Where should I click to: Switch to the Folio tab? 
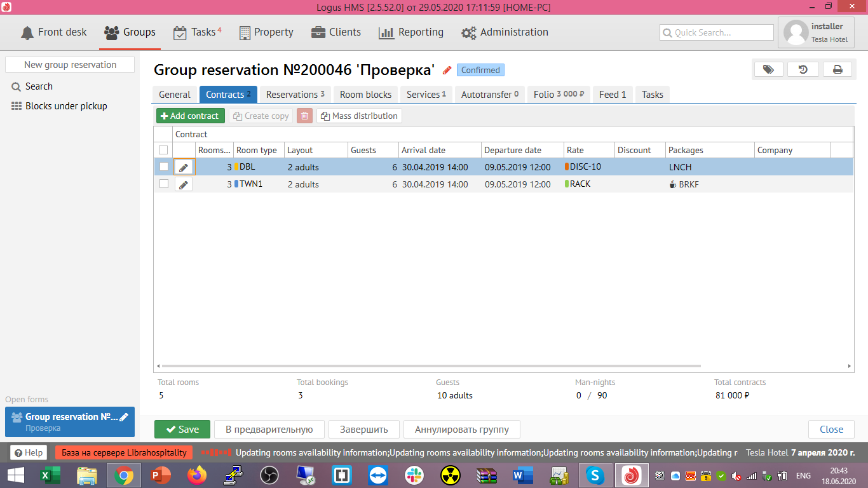(559, 95)
